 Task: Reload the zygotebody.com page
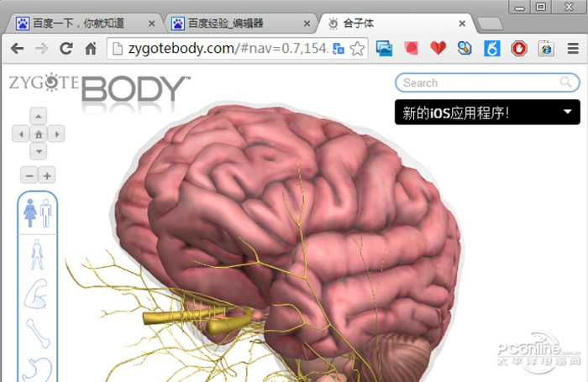pyautogui.click(x=66, y=49)
